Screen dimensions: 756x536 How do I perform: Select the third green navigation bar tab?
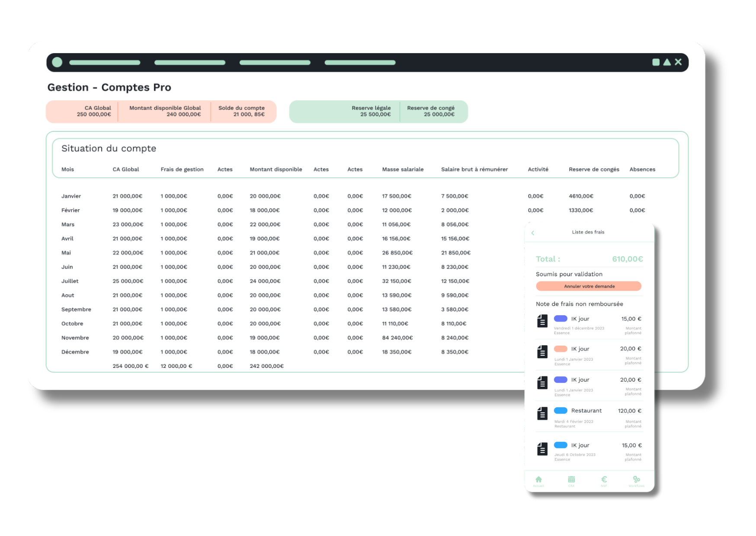pos(275,63)
